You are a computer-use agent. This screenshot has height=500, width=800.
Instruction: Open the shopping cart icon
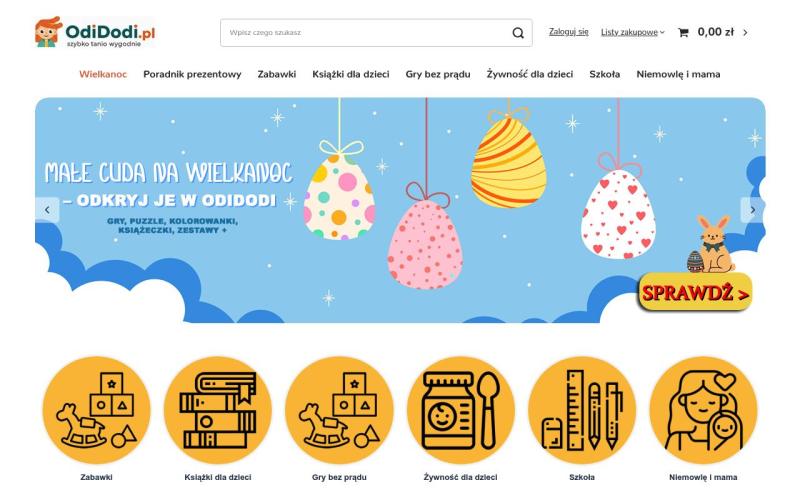click(x=683, y=33)
